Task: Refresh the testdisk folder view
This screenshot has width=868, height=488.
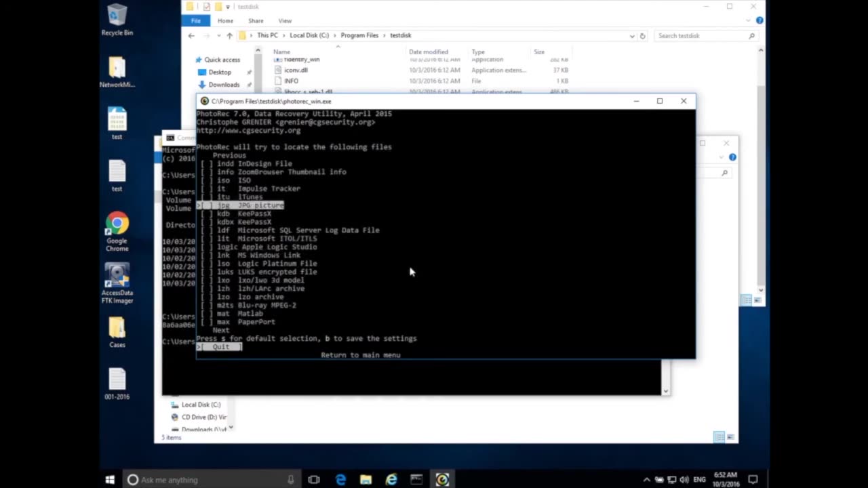Action: [x=643, y=35]
